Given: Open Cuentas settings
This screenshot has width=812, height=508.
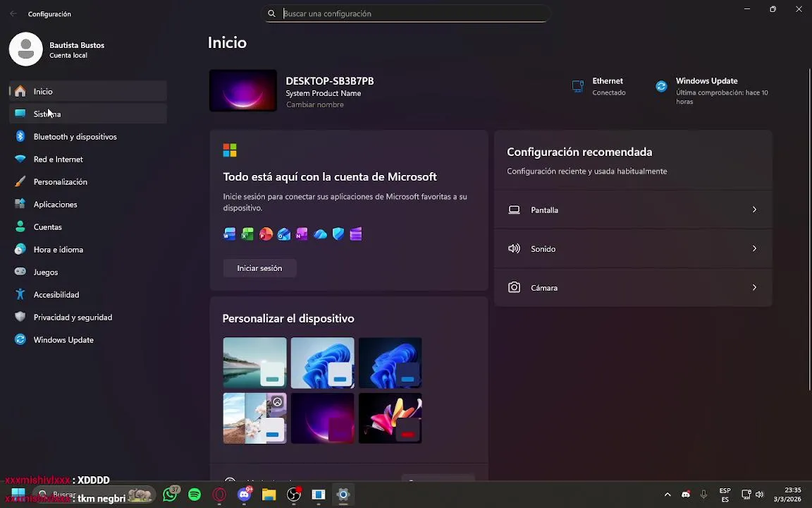Looking at the screenshot, I should (88, 227).
